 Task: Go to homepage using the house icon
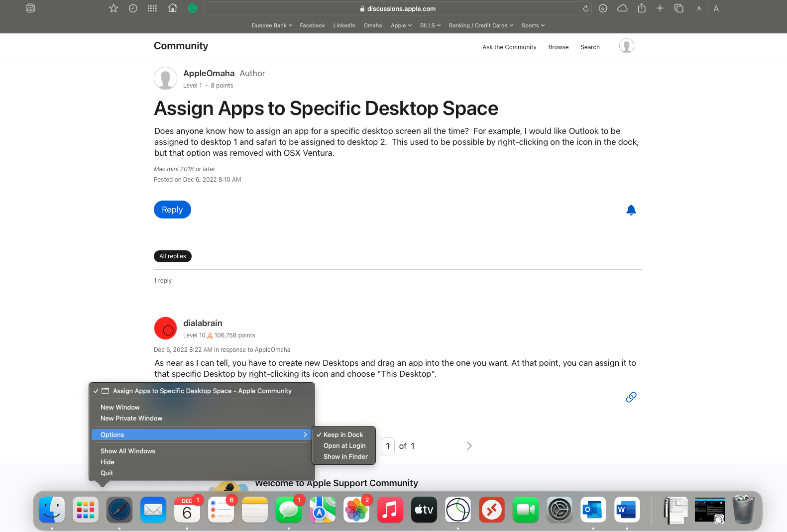[x=173, y=8]
